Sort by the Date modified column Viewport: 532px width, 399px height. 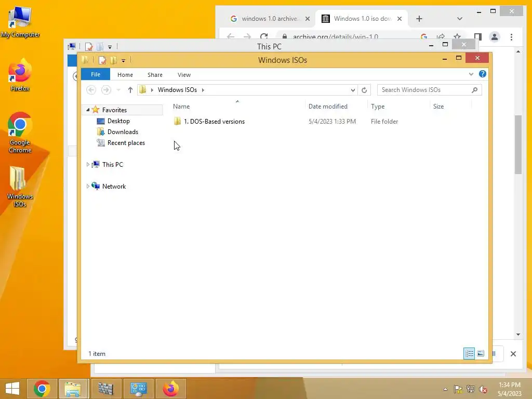tap(328, 106)
